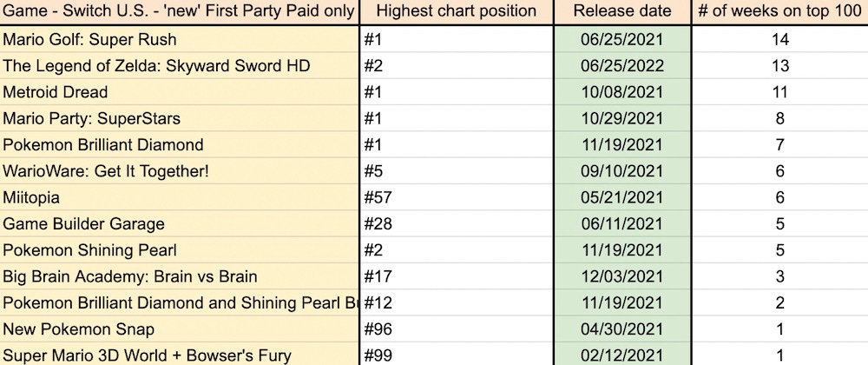This screenshot has width=868, height=365.
Task: Click the weeks count 14 cell
Action: point(779,40)
